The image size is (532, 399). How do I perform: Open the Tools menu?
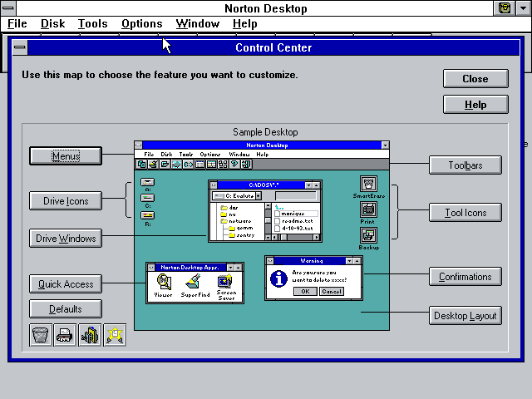[92, 24]
